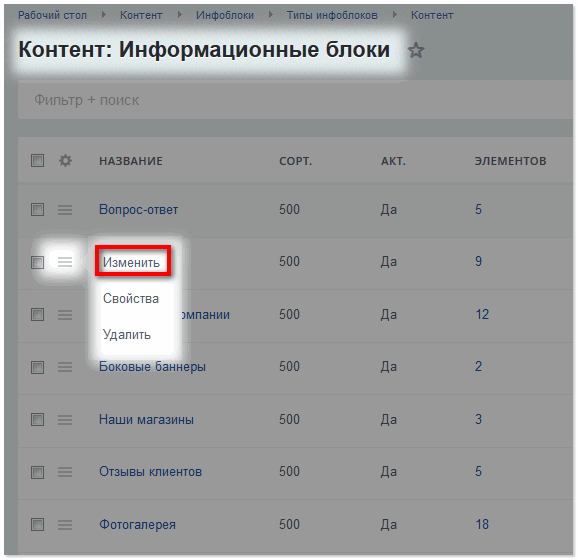The height and width of the screenshot is (560, 578).
Task: Open row actions menu for Вопрос-ответ
Action: pyautogui.click(x=65, y=210)
